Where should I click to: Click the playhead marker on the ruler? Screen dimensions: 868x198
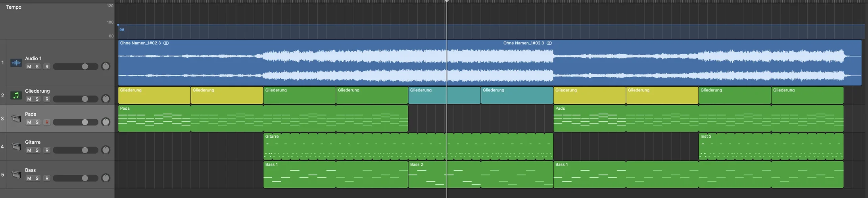[447, 2]
